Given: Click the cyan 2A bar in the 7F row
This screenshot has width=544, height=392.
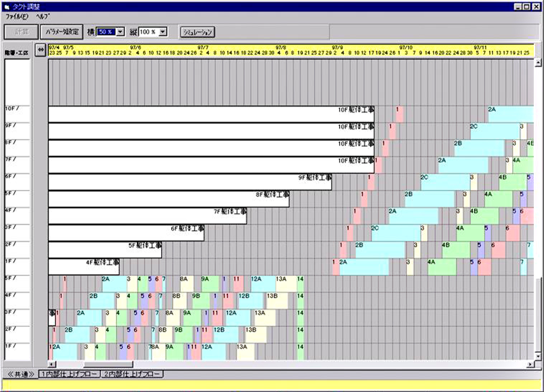Looking at the screenshot, I should pos(463,165).
